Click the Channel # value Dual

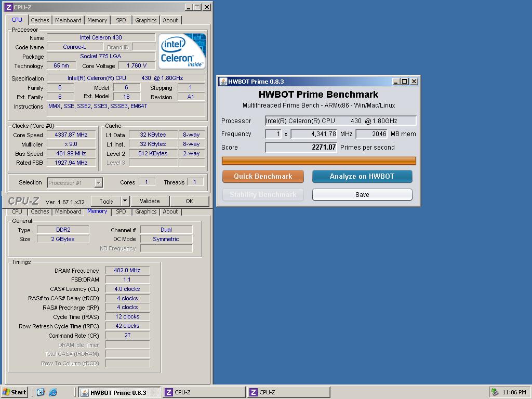(x=166, y=230)
